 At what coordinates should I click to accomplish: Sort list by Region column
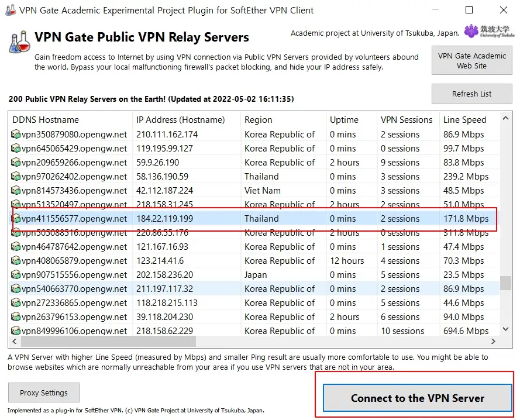tap(284, 120)
